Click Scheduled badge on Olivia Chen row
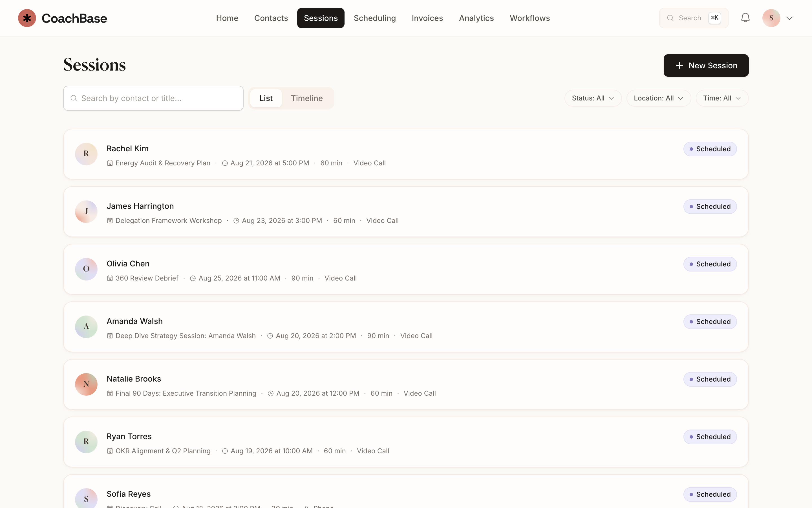 point(710,264)
